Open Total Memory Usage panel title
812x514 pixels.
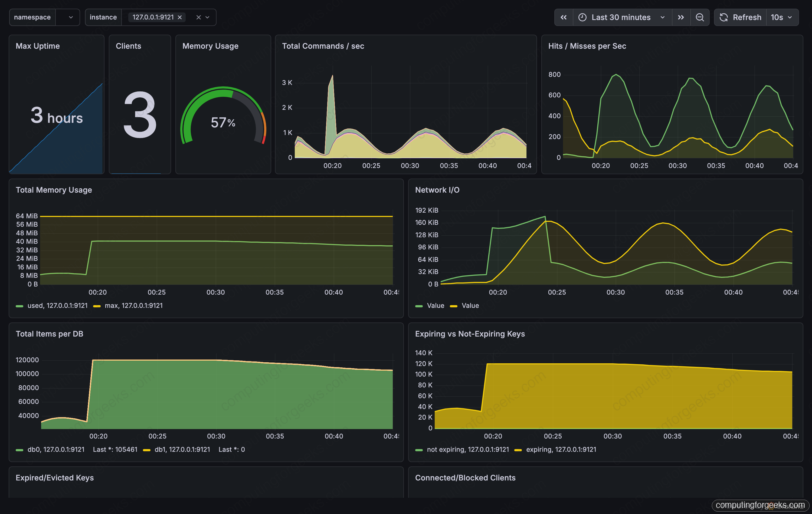[x=54, y=190]
